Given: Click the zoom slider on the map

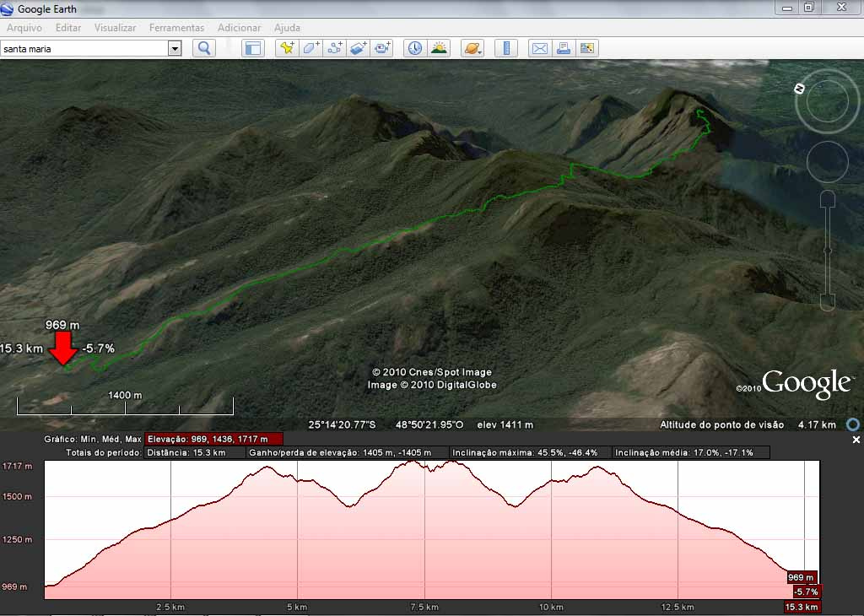Looking at the screenshot, I should pyautogui.click(x=828, y=250).
